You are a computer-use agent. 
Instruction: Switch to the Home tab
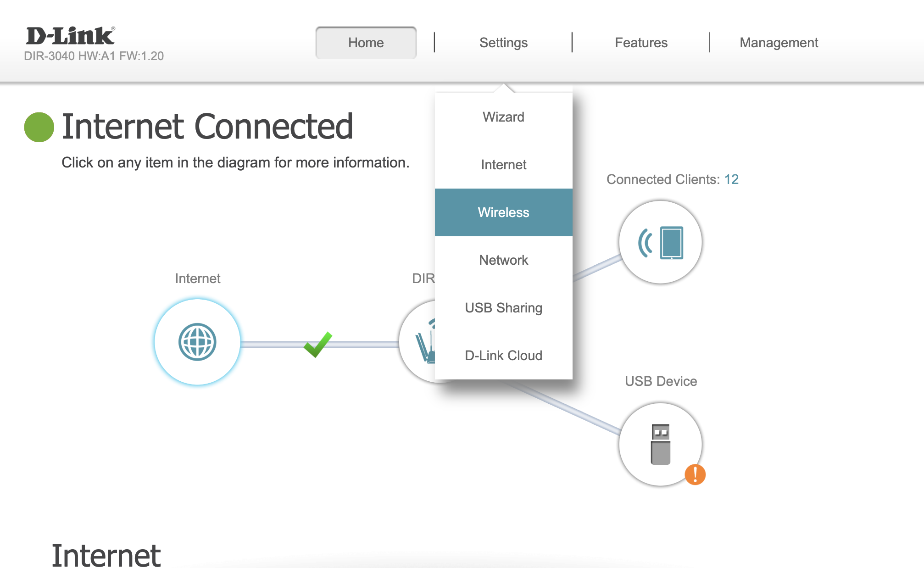pyautogui.click(x=366, y=43)
